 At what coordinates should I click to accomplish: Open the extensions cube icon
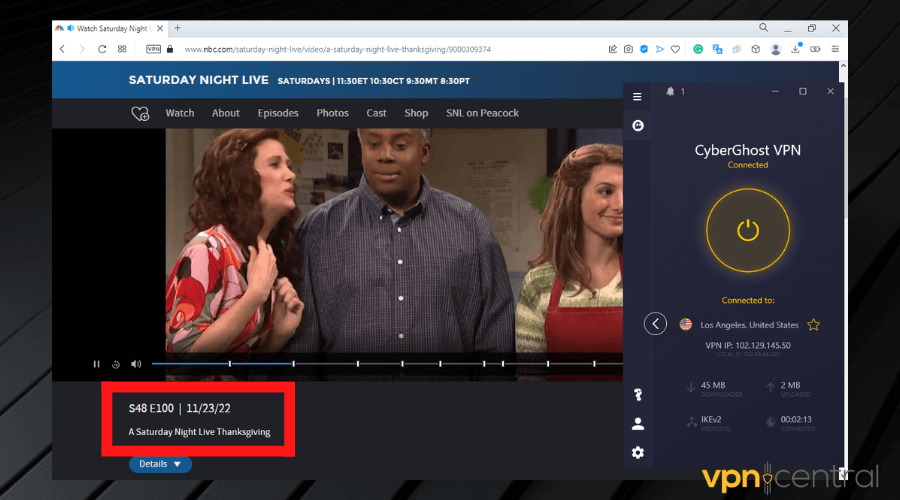coord(756,49)
